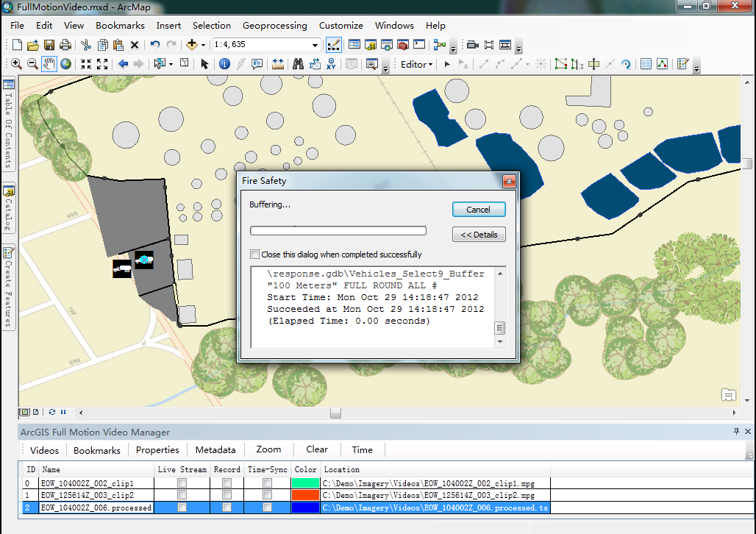Toggle Record for EOW_104002Z_002_clip1
This screenshot has width=756, height=534.
pyautogui.click(x=227, y=483)
